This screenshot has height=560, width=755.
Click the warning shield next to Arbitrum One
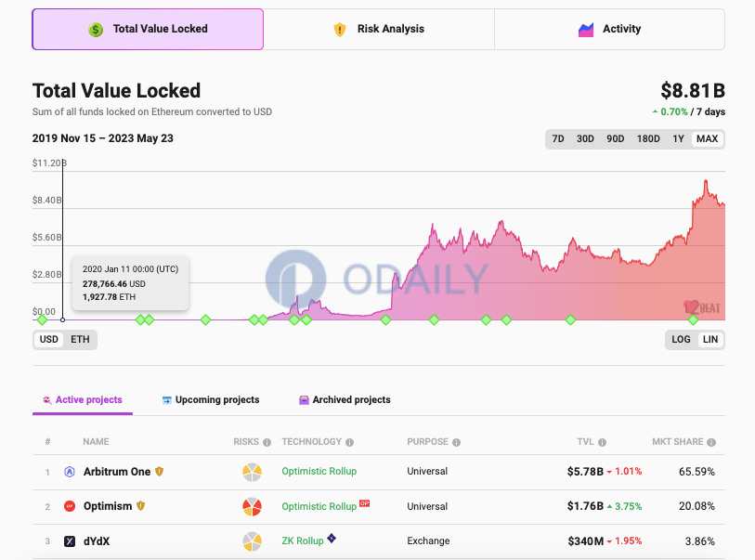(x=160, y=472)
